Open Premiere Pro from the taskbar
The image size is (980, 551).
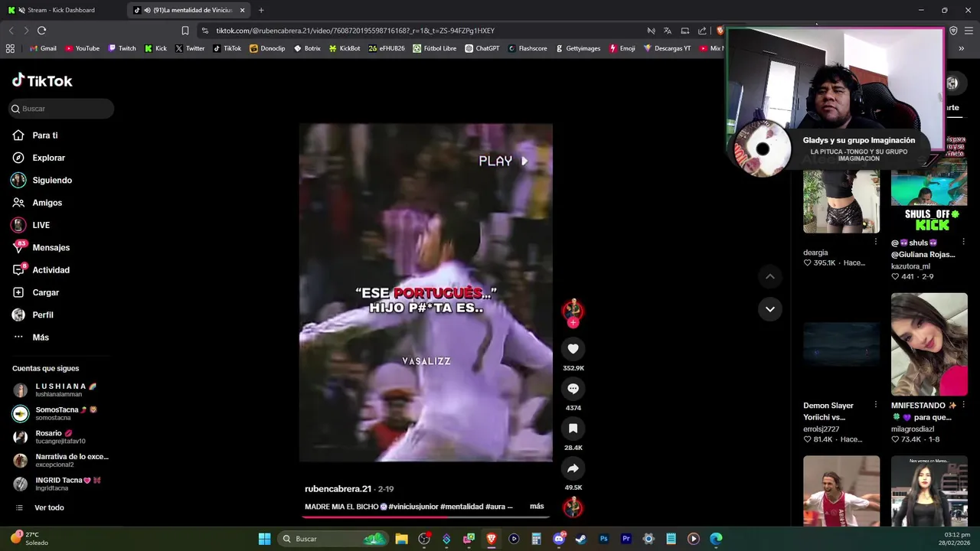click(x=626, y=539)
